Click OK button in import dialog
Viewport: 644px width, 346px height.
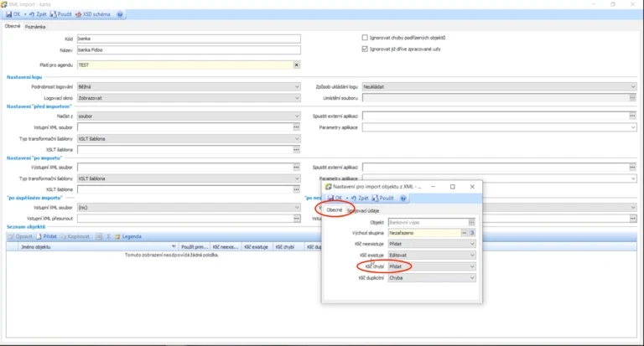click(335, 199)
